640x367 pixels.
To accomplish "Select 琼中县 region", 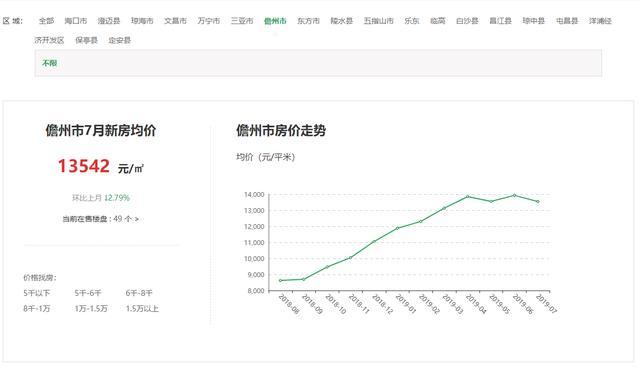I will [534, 21].
